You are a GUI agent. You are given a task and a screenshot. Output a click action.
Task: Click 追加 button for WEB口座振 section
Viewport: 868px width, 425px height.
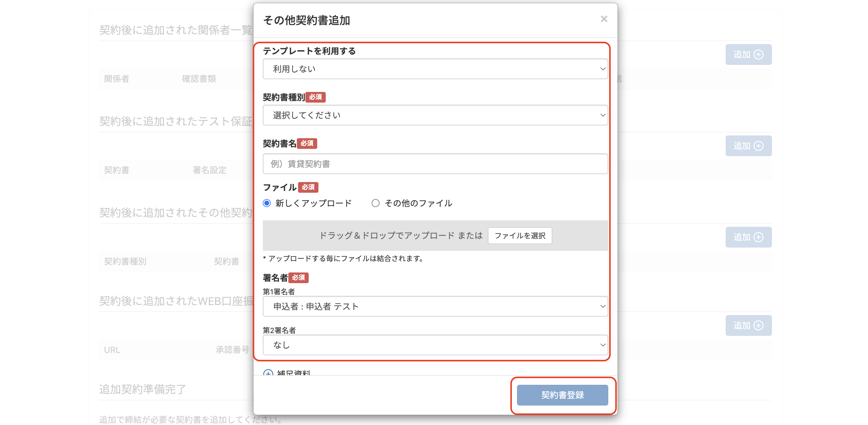[x=748, y=325]
